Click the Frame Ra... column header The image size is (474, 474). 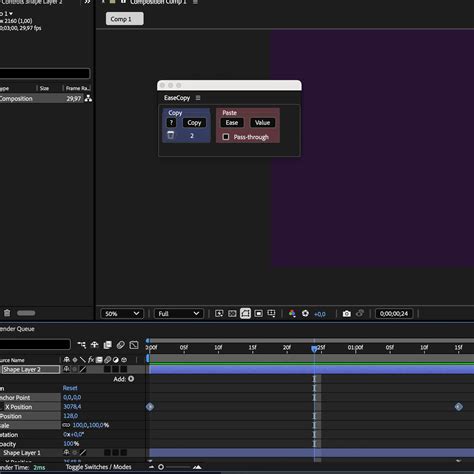click(77, 88)
